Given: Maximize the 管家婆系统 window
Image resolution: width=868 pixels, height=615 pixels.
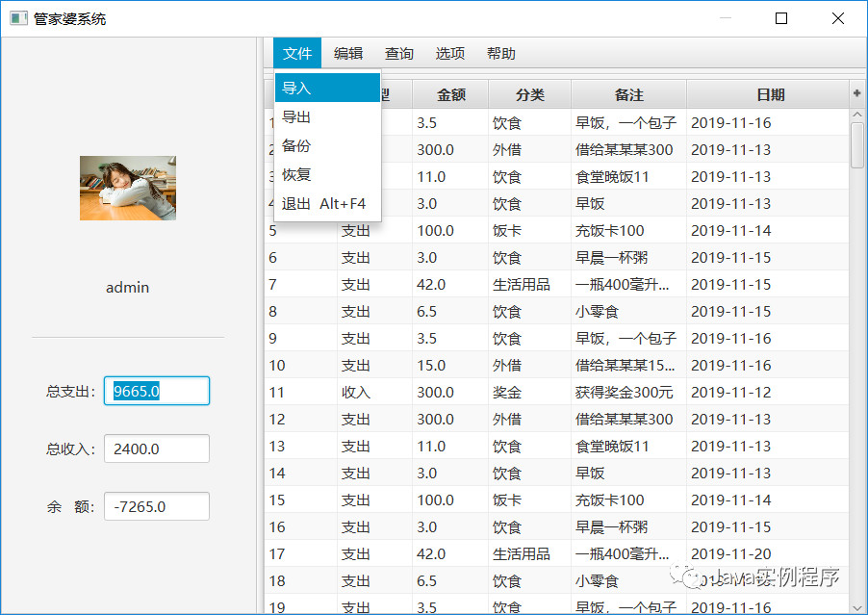Looking at the screenshot, I should [x=781, y=18].
